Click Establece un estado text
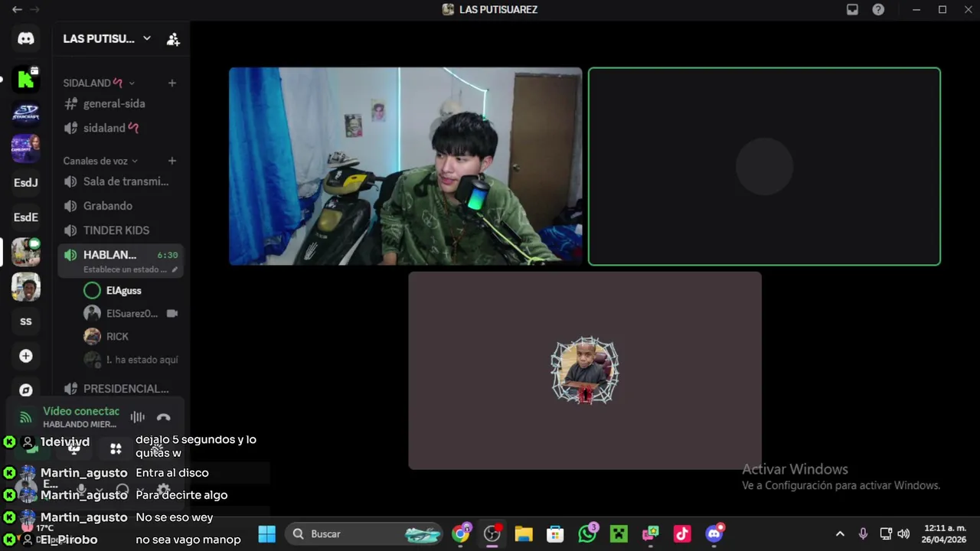This screenshot has width=980, height=551. coord(125,269)
